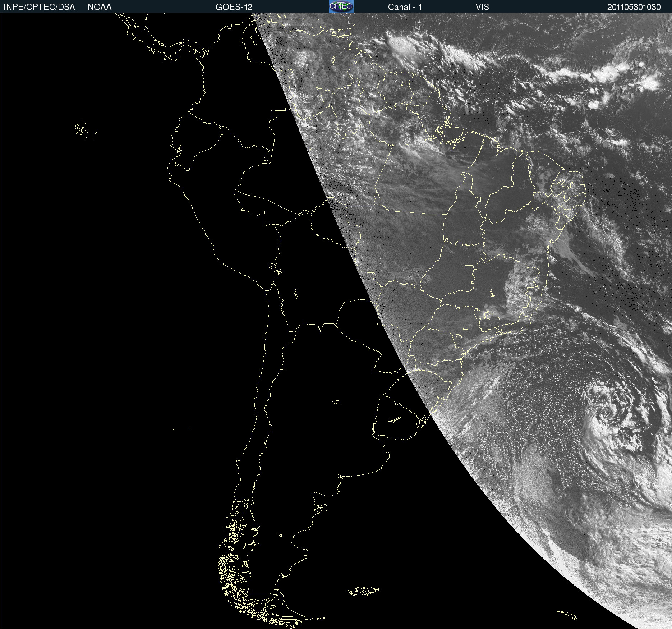Select the INPE/CPTEC/DSA header text
The image size is (672, 629).
click(x=39, y=7)
